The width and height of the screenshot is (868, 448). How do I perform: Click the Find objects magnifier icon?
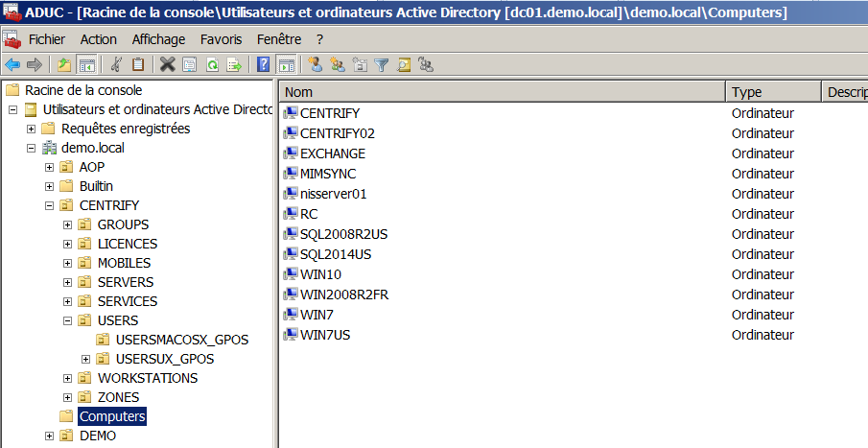[404, 65]
